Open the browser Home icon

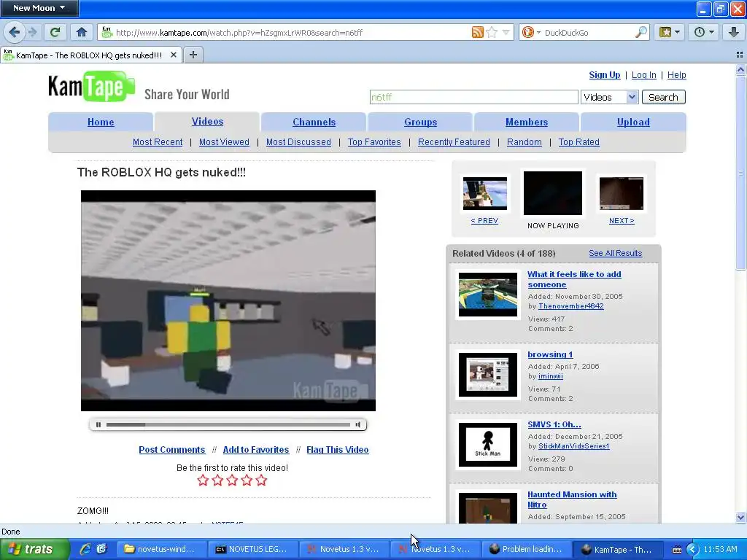[82, 32]
